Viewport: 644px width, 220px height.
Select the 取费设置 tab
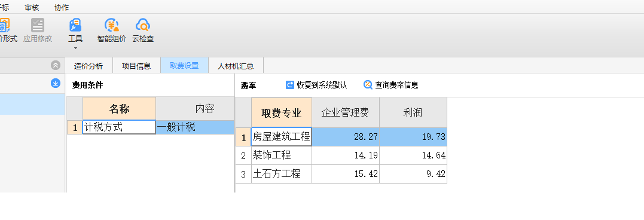coord(184,66)
